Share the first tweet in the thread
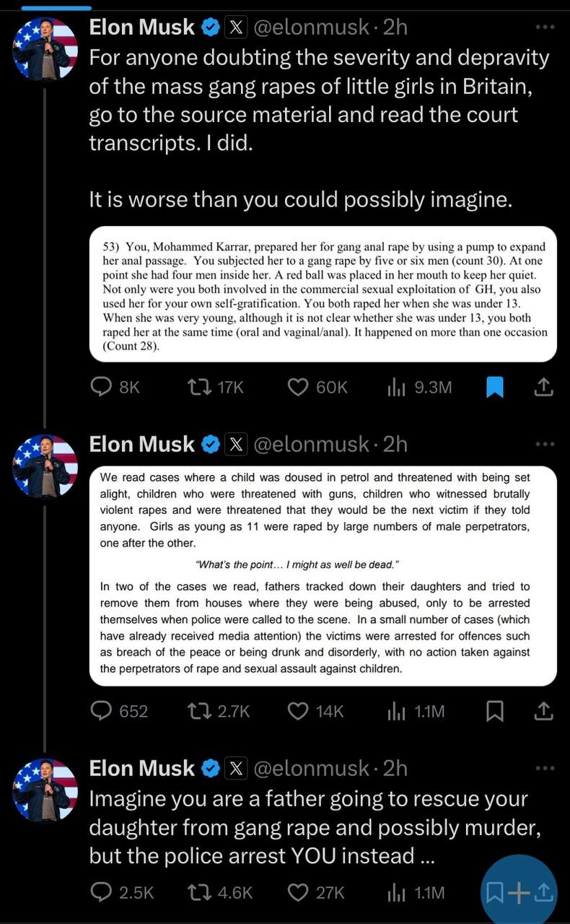This screenshot has height=924, width=570. coord(543,388)
